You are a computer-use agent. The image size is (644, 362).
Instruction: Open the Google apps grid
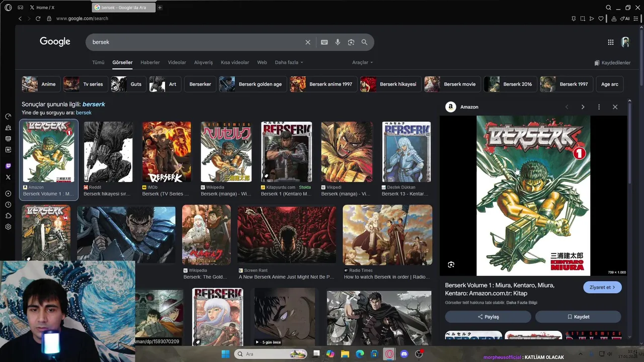click(611, 42)
